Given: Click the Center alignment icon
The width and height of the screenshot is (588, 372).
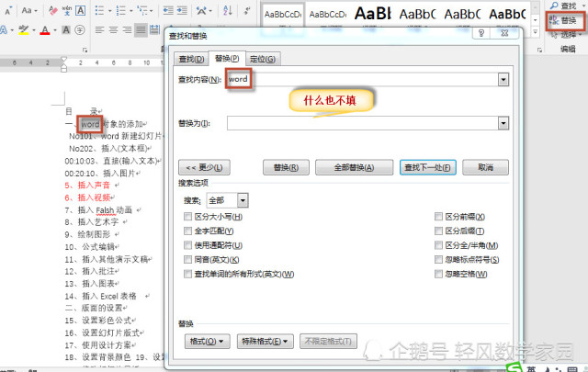Looking at the screenshot, I should [x=113, y=29].
